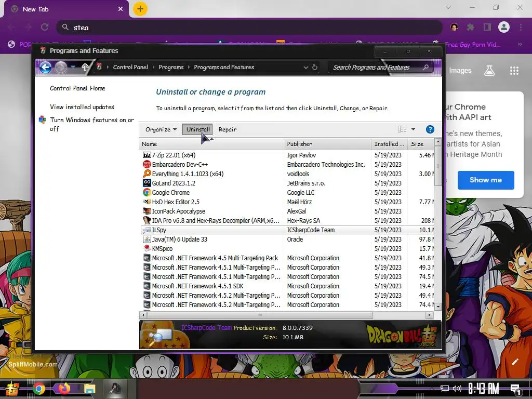The height and width of the screenshot is (399, 532).
Task: Click the Repair button
Action: click(x=228, y=129)
